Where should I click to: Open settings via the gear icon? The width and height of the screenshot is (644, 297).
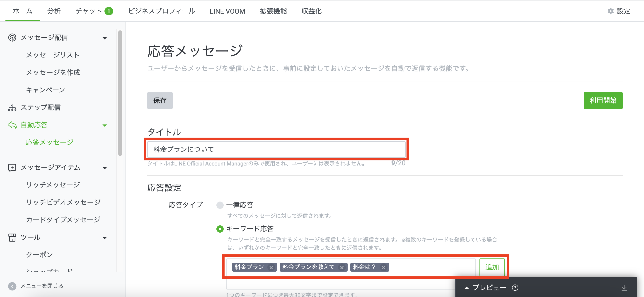(610, 11)
